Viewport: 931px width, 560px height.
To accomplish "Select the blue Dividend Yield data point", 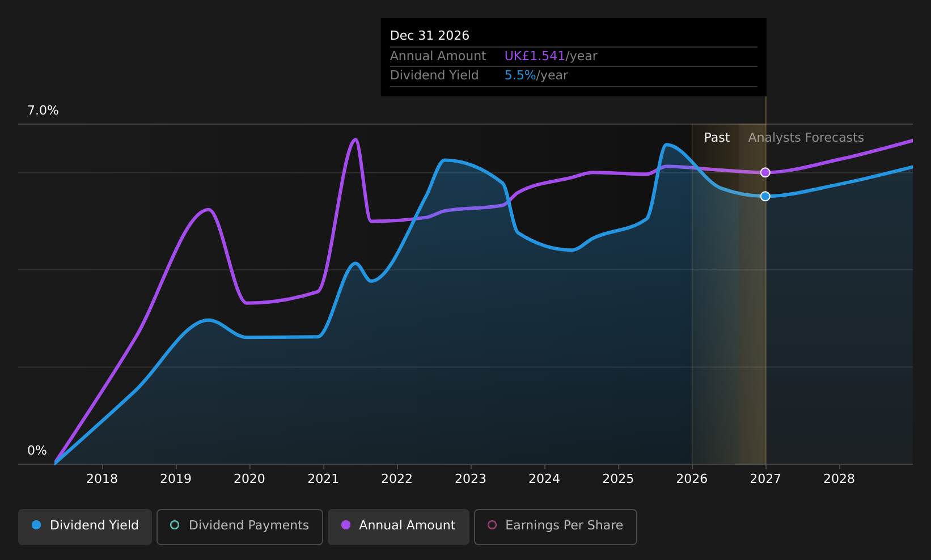I will pyautogui.click(x=765, y=196).
